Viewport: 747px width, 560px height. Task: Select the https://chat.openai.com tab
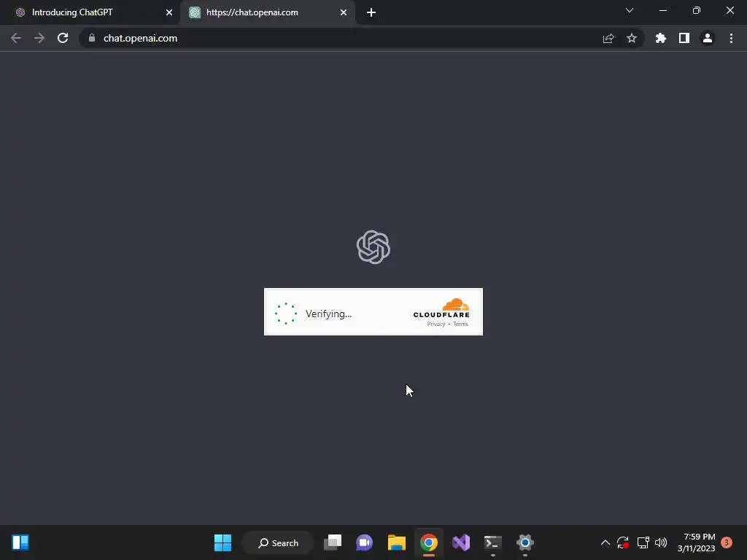267,12
